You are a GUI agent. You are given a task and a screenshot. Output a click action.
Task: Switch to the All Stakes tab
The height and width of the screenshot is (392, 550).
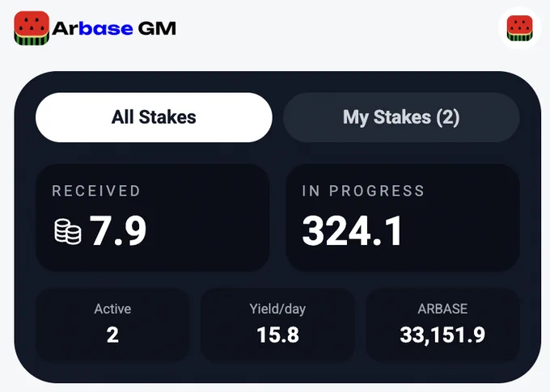click(x=154, y=117)
